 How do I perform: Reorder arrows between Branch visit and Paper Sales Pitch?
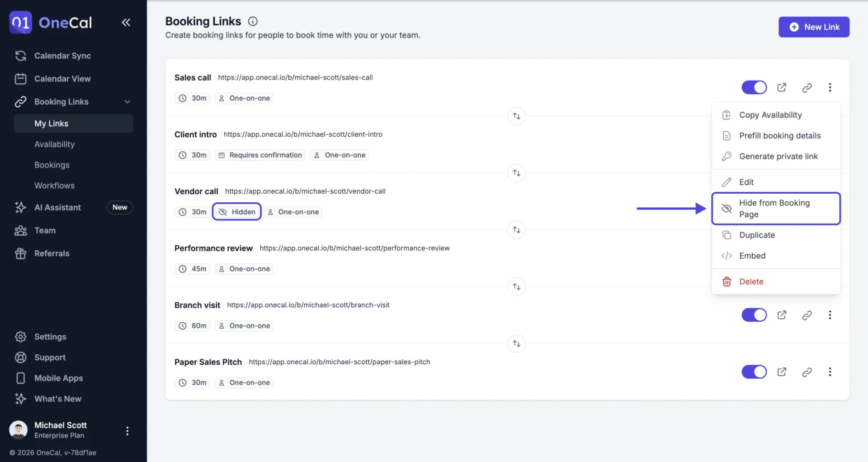pyautogui.click(x=516, y=344)
